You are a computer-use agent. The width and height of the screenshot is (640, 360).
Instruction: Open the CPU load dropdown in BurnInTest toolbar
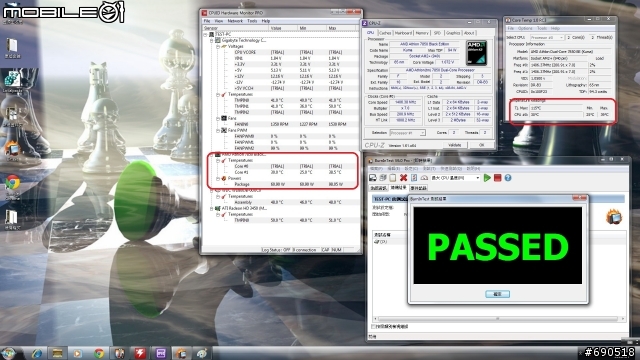[x=455, y=178]
